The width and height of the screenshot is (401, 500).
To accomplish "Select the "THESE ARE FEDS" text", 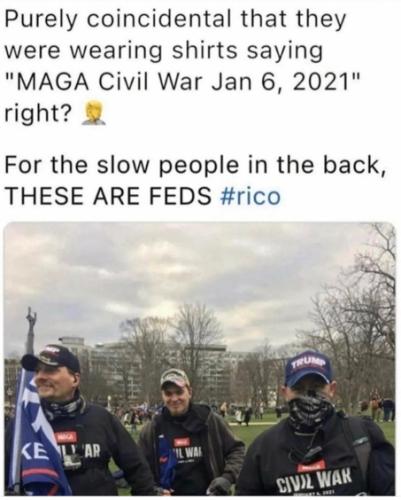I will (109, 196).
